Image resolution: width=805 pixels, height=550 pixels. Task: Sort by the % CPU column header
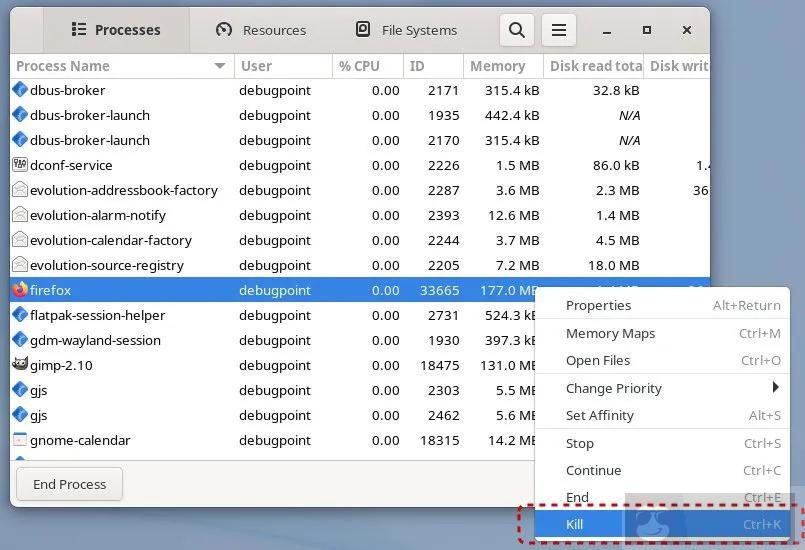point(359,66)
